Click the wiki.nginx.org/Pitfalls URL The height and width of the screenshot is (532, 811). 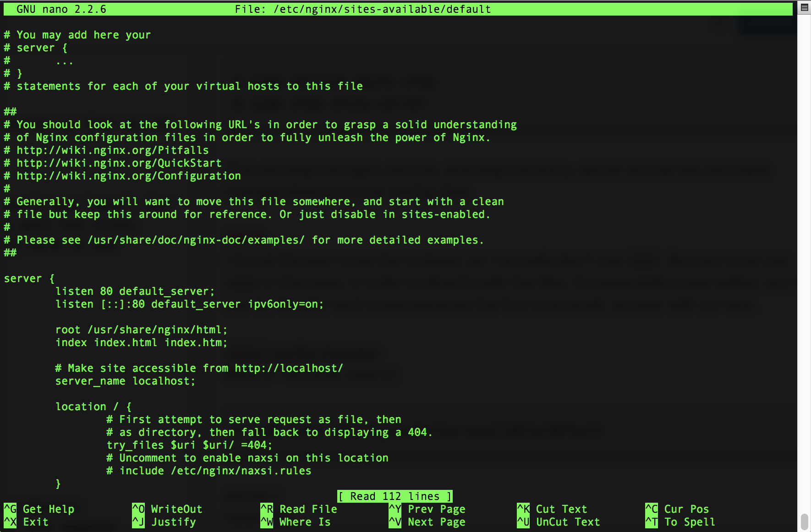(112, 150)
